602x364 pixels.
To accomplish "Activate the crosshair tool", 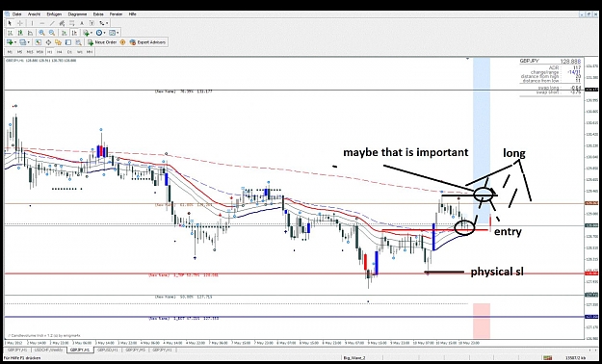I will (x=20, y=23).
